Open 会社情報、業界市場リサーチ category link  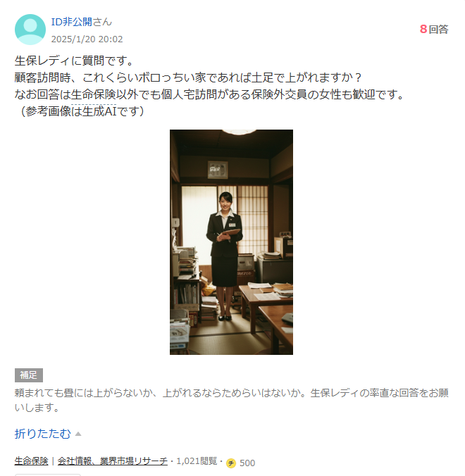[113, 461]
